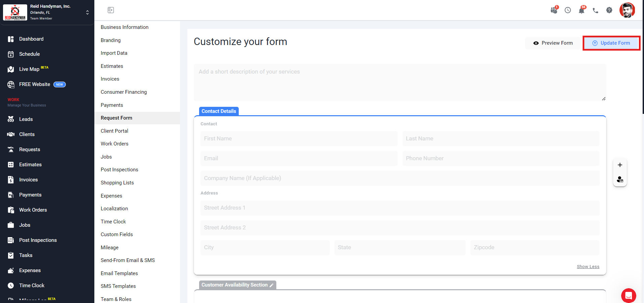Open the help question icon
Image resolution: width=644 pixels, height=303 pixels.
(609, 10)
